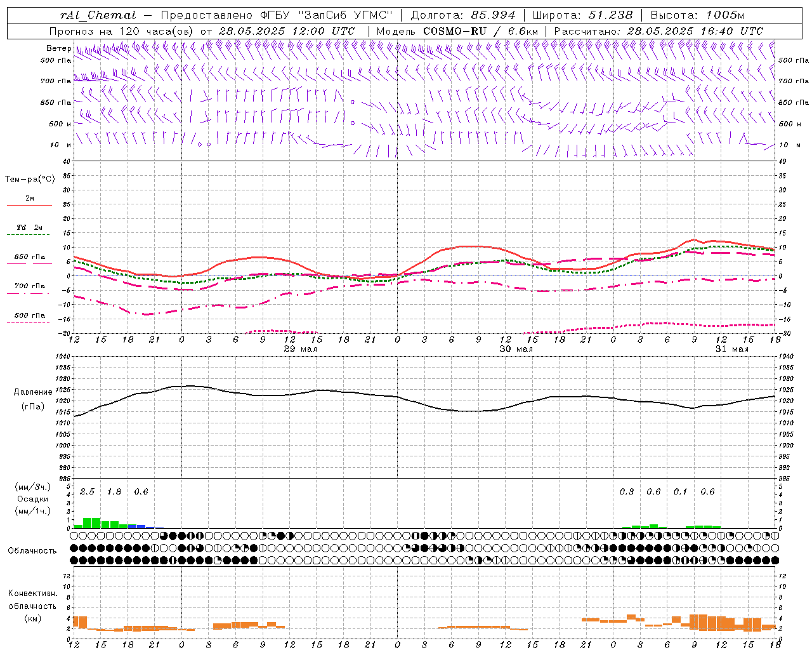
Task: Click the 30 мая date label
Action: (x=516, y=349)
